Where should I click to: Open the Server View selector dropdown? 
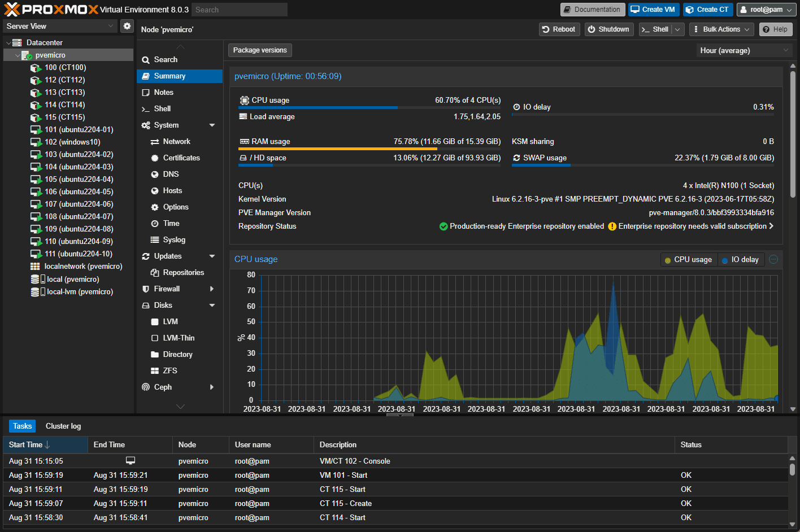[x=59, y=26]
